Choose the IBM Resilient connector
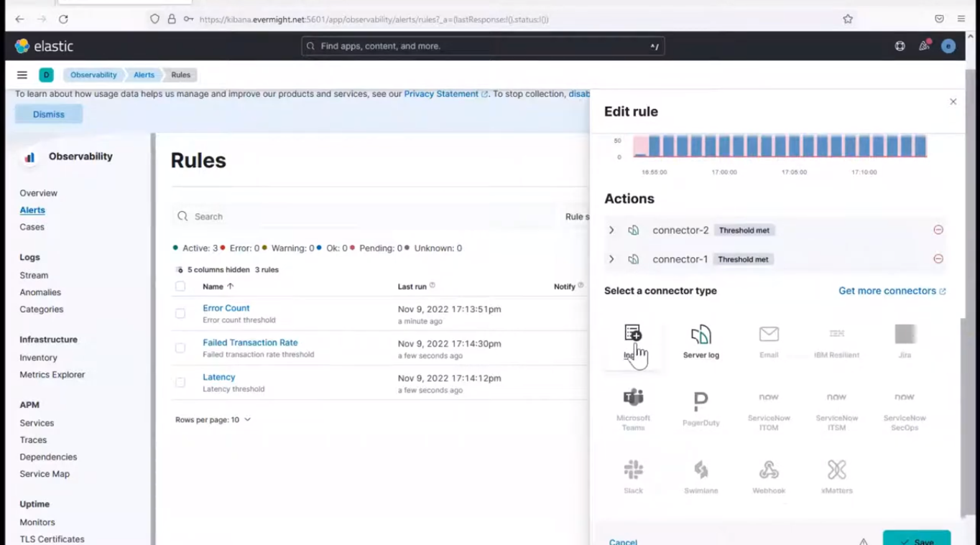 (x=836, y=342)
